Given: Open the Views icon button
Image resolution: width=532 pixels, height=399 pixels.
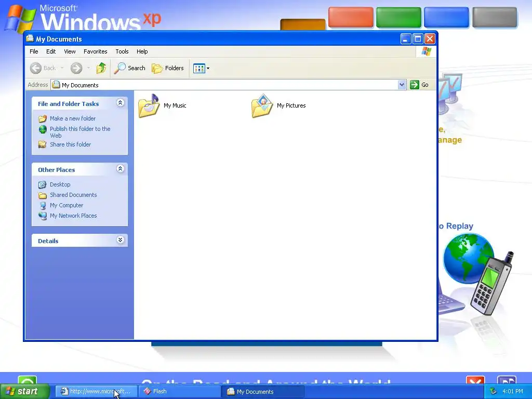Looking at the screenshot, I should click(199, 68).
